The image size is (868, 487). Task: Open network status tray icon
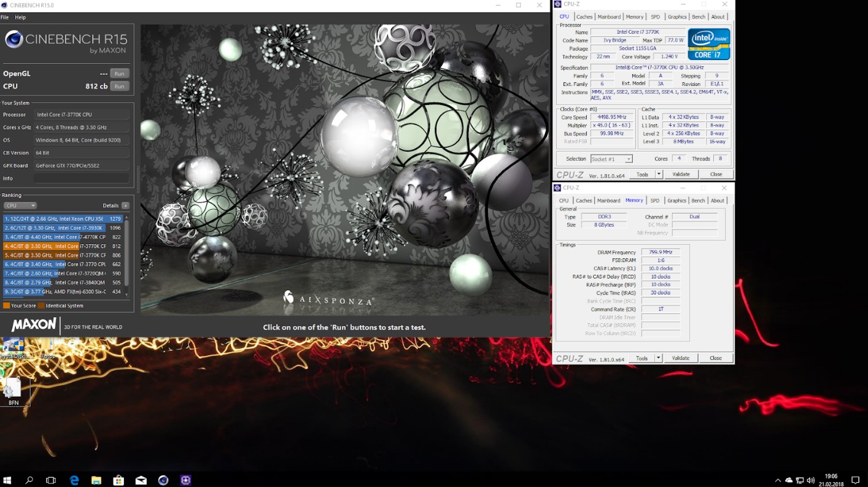(x=800, y=480)
